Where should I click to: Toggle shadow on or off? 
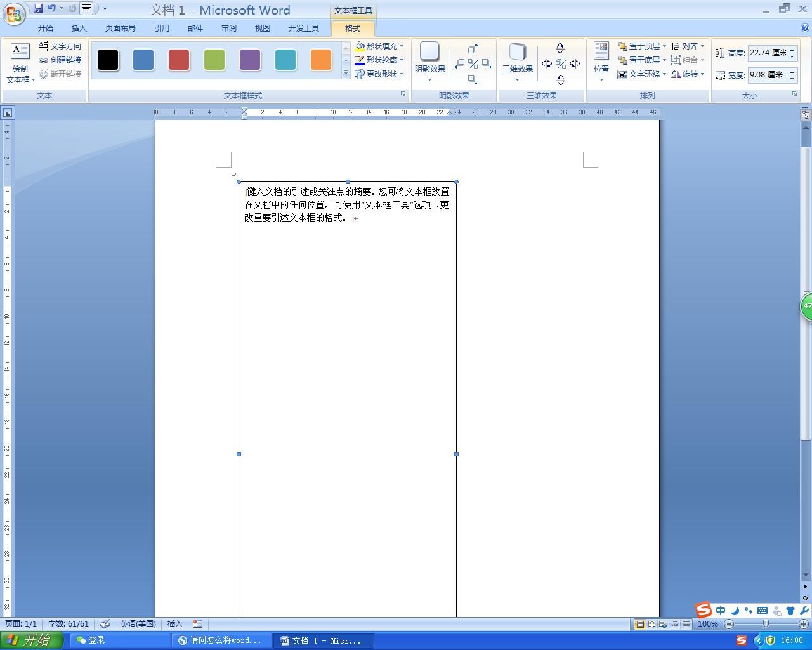473,63
